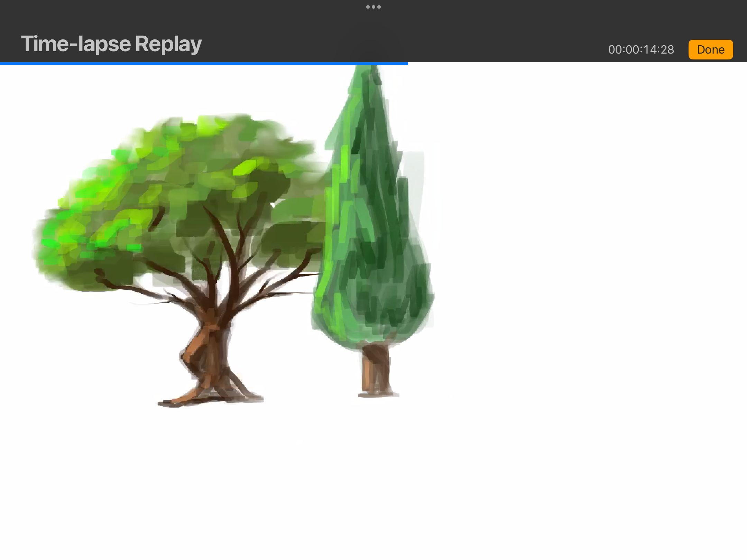This screenshot has height=560, width=747.
Task: Click the 00:00:14:28 timecode readout
Action: pos(641,50)
